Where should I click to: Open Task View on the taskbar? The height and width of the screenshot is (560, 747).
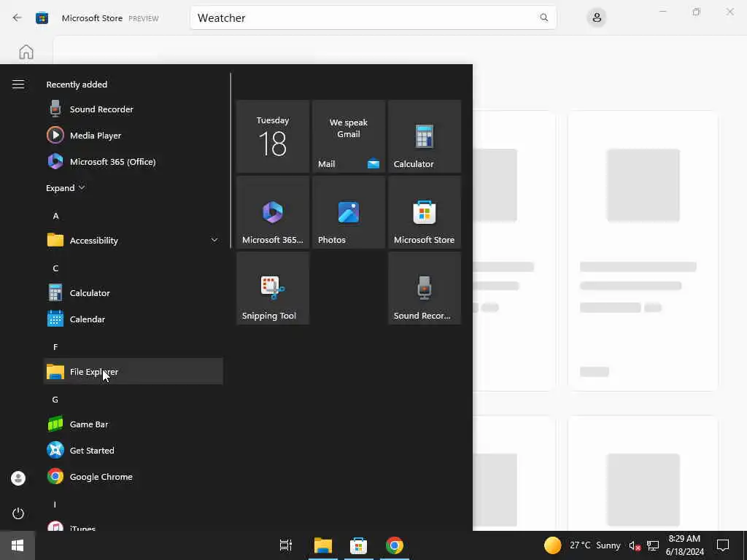(x=286, y=545)
